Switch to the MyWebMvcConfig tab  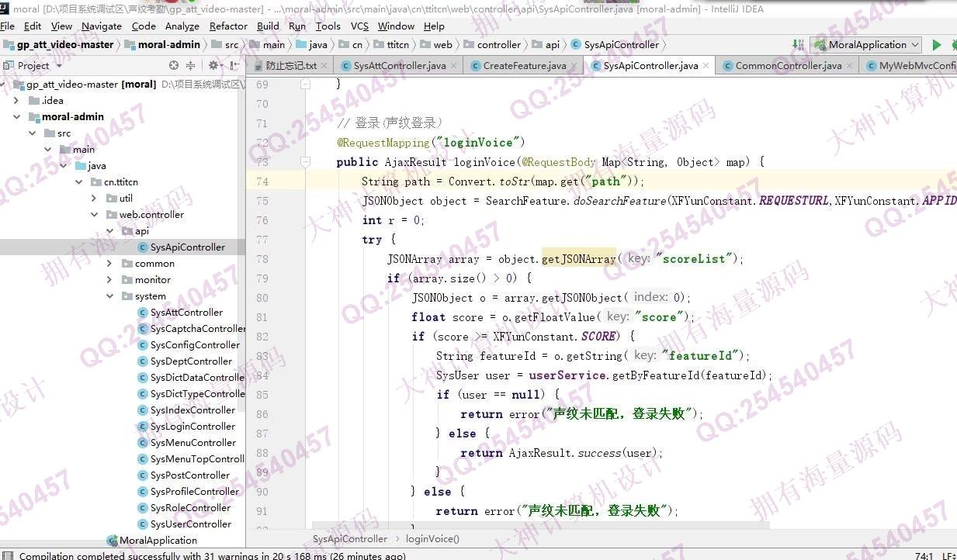910,66
